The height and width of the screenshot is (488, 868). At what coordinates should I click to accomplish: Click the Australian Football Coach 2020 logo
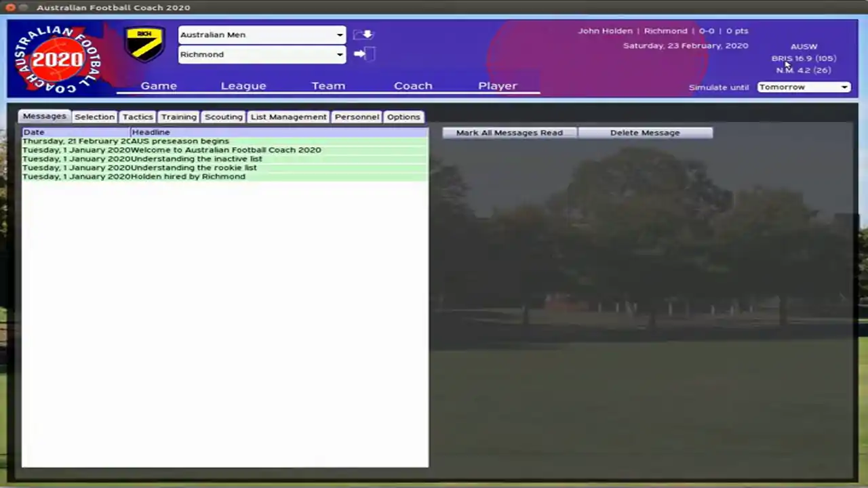click(x=58, y=59)
